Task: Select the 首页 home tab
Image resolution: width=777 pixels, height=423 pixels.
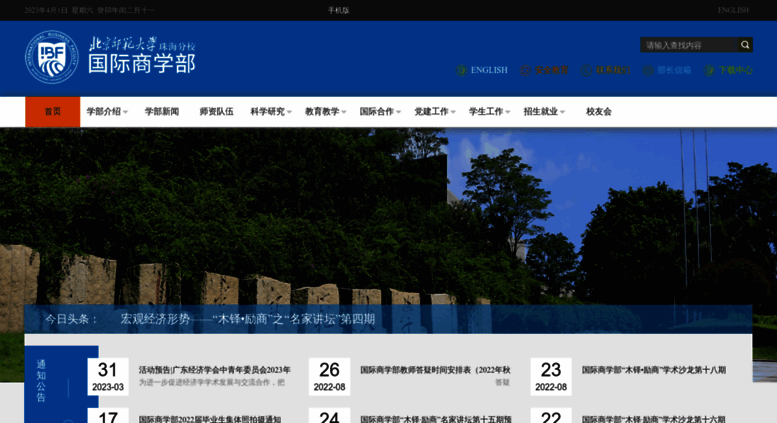Action: tap(53, 112)
